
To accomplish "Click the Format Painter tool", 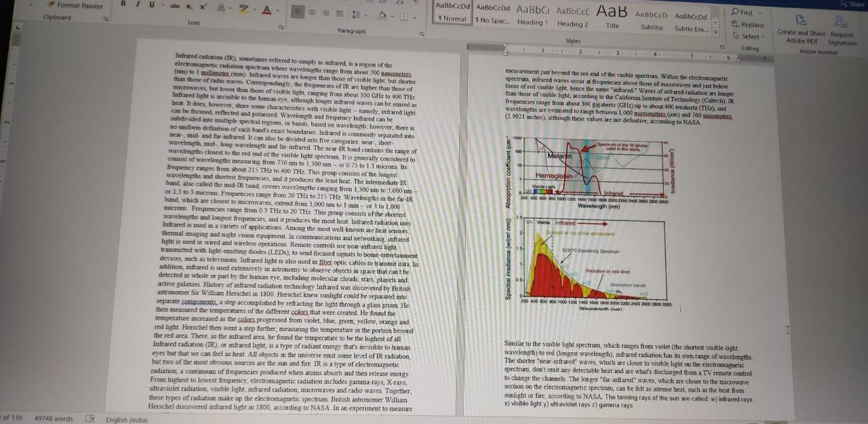I will [x=76, y=5].
